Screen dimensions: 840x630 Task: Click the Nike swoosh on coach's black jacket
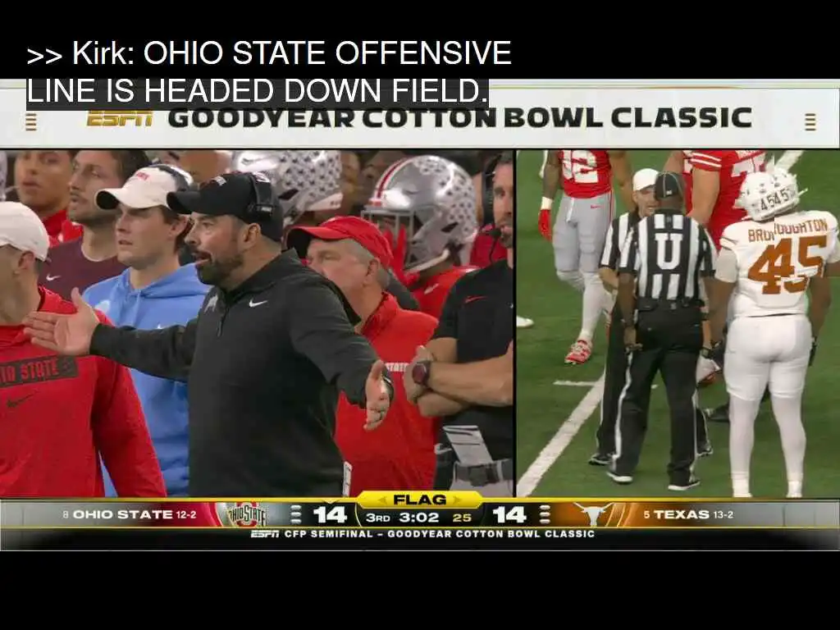(x=258, y=304)
